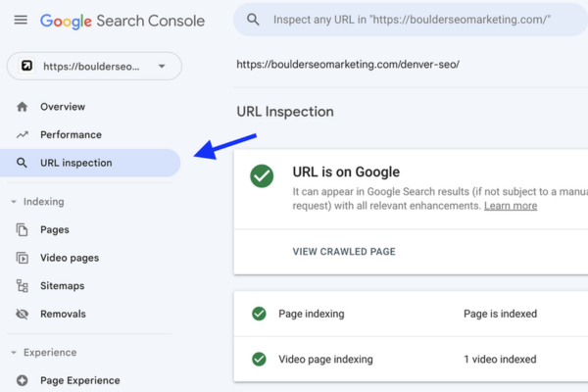Click the boulderseo property favicon
Viewport: 588px width, 392px height.
point(26,66)
